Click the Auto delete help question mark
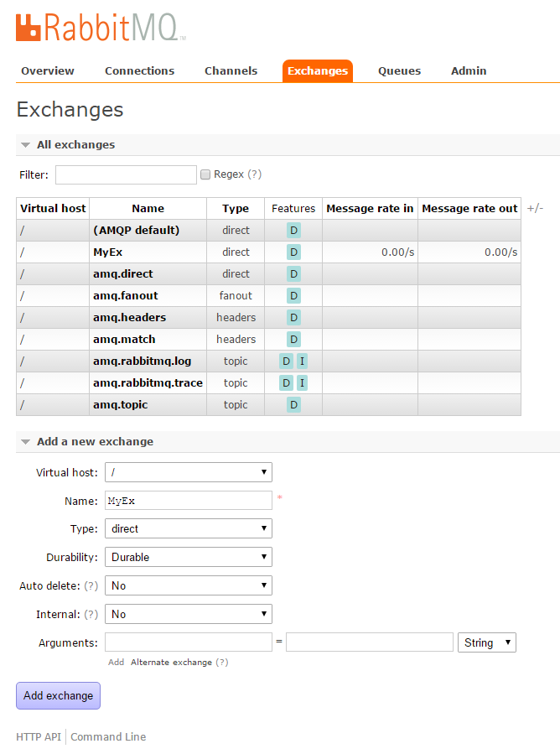 91,585
